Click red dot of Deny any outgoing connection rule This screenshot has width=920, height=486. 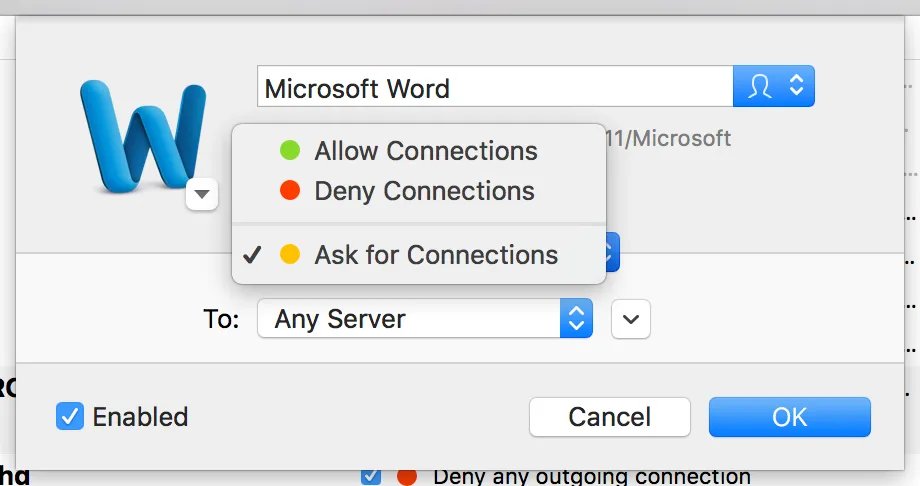pyautogui.click(x=407, y=477)
